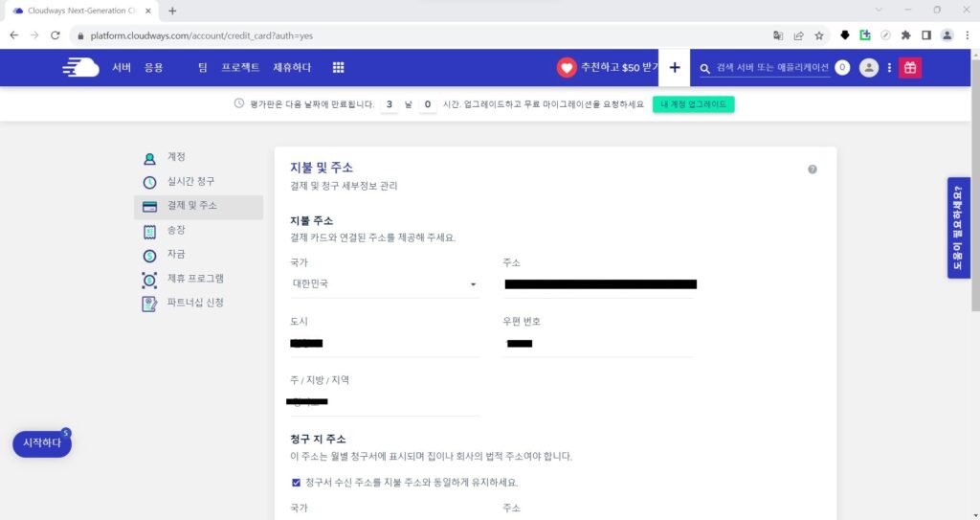
Task: Click the browser reload icon
Action: 55,35
